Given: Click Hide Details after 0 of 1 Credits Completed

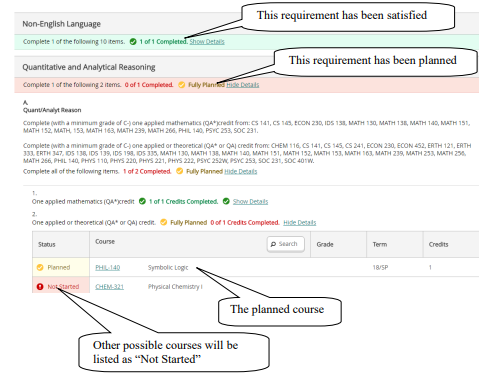Looking at the screenshot, I should [x=300, y=223].
